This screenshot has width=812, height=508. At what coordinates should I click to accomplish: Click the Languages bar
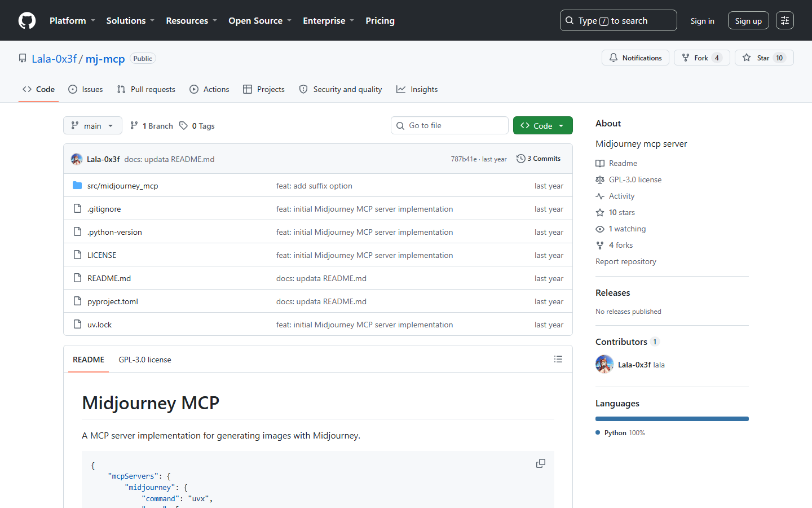pyautogui.click(x=672, y=419)
